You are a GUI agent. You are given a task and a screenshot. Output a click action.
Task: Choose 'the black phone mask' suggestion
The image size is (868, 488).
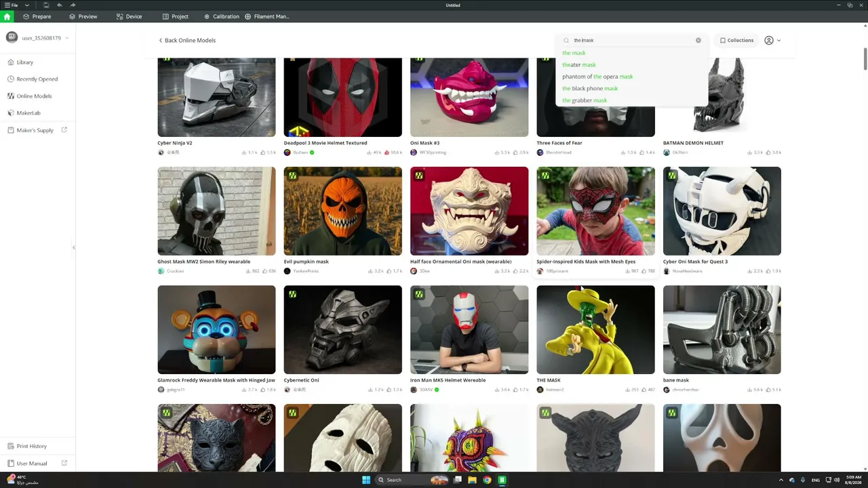coord(590,89)
